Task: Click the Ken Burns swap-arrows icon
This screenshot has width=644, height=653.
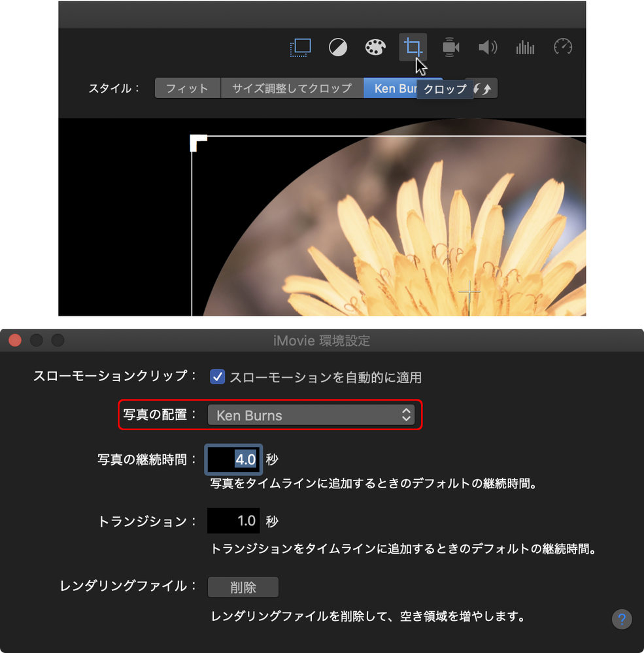Action: (483, 88)
